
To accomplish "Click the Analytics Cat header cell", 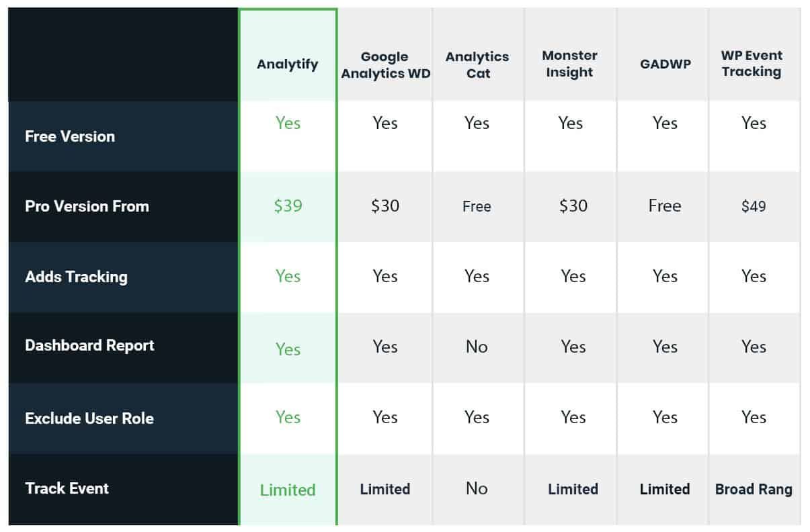I will 477,65.
